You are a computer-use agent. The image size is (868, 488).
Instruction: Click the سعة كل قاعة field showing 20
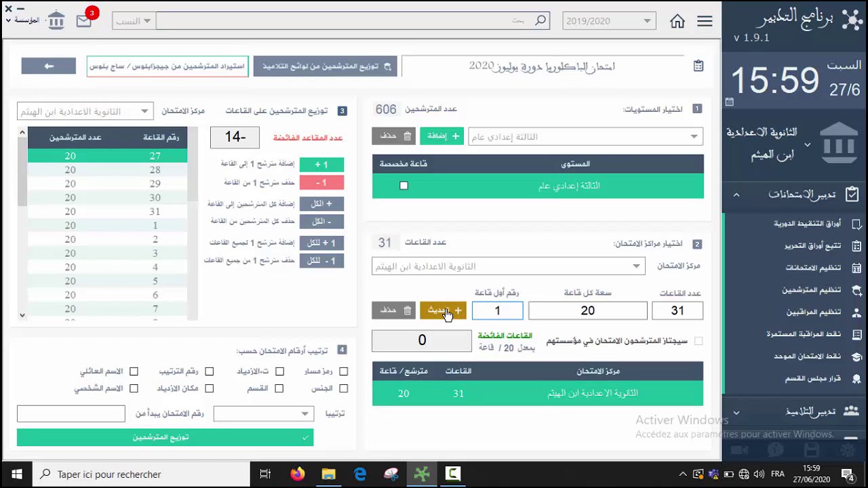coord(587,310)
